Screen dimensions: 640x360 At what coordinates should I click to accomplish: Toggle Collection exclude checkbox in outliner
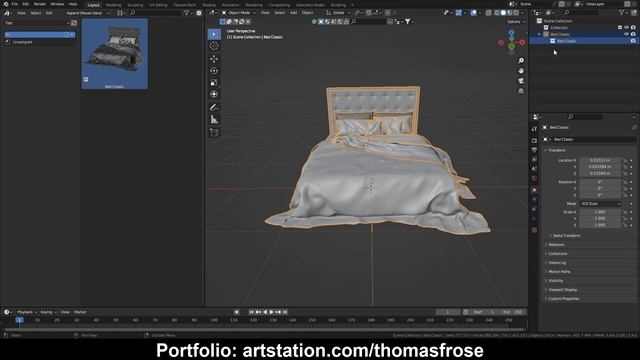pyautogui.click(x=620, y=27)
